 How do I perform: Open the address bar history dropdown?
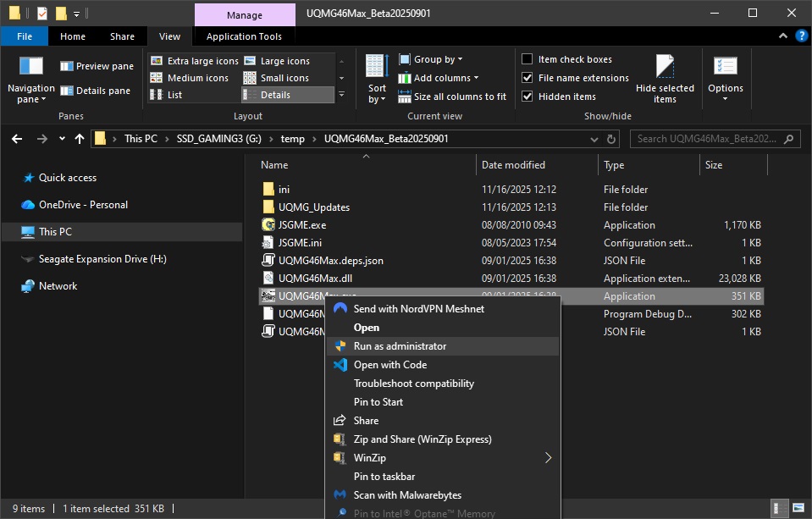click(594, 139)
